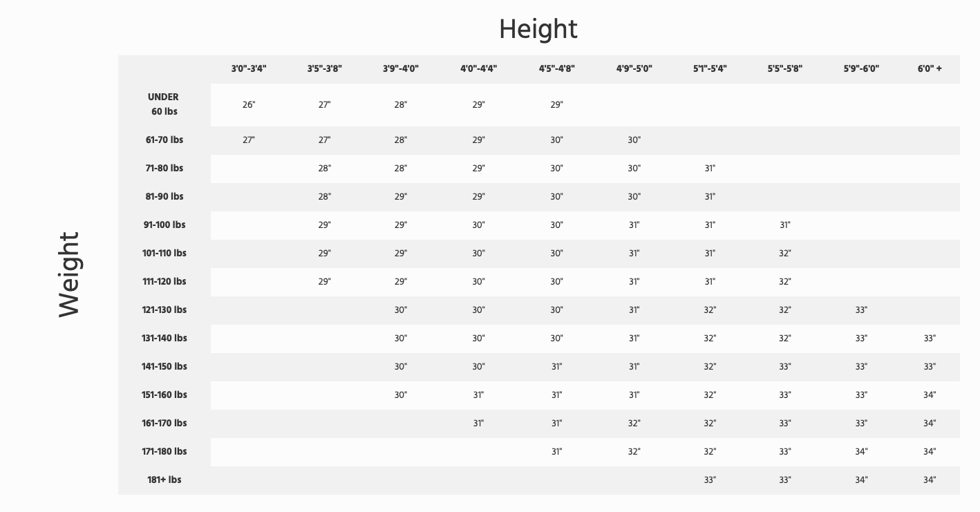
Task: Click 33" cell in the 121-130 lbs row
Action: 861,310
